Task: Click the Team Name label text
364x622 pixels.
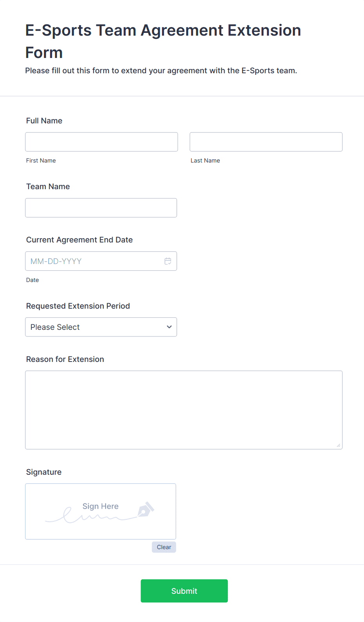Action: tap(48, 186)
